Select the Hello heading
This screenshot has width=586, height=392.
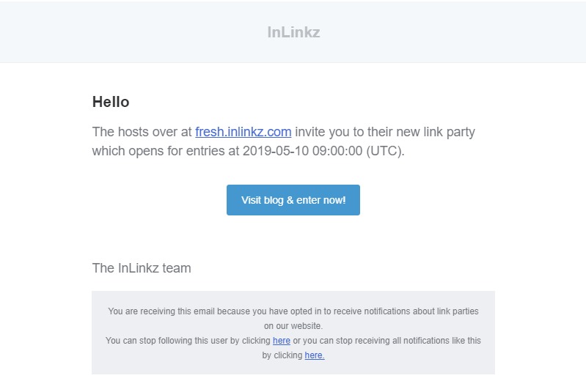(x=111, y=102)
